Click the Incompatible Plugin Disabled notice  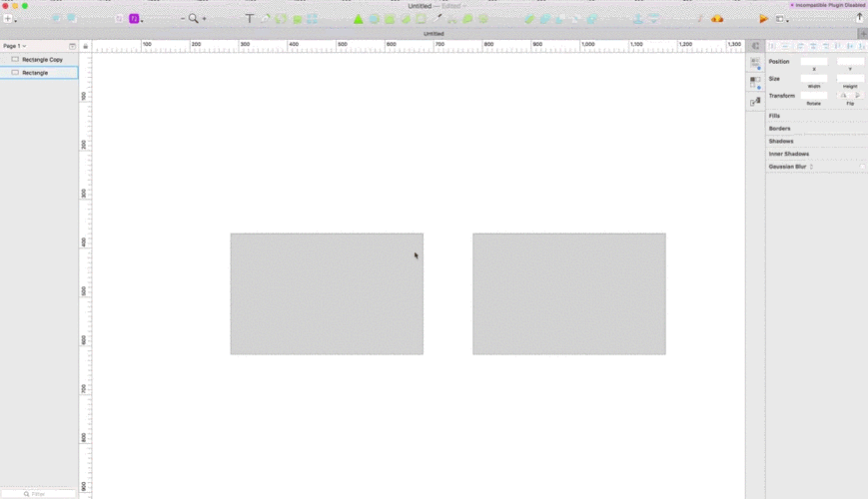827,5
